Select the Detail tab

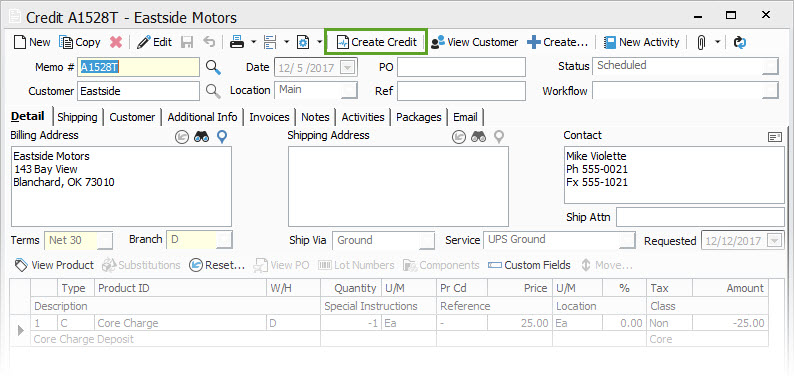[x=28, y=117]
